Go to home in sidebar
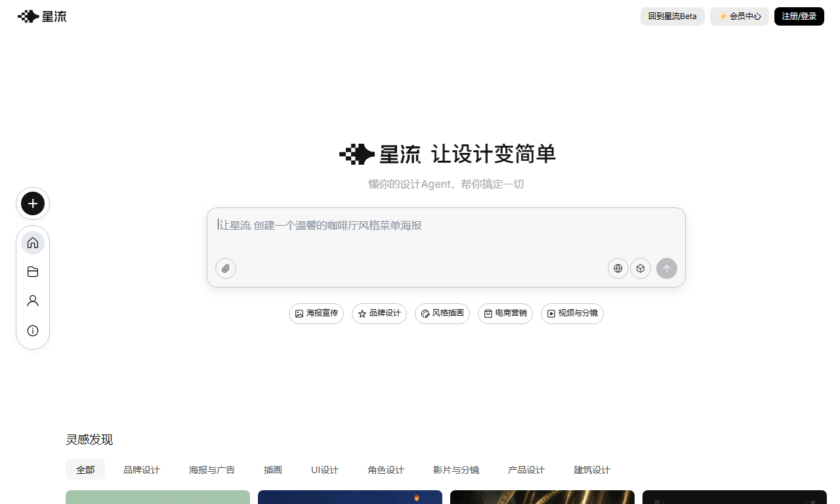This screenshot has height=504, width=840. [33, 243]
